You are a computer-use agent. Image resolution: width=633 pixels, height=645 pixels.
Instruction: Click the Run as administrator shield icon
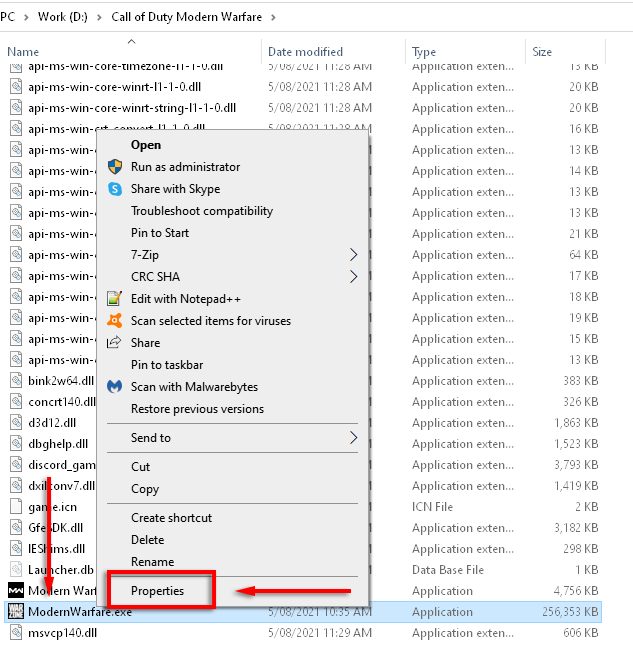coord(114,167)
